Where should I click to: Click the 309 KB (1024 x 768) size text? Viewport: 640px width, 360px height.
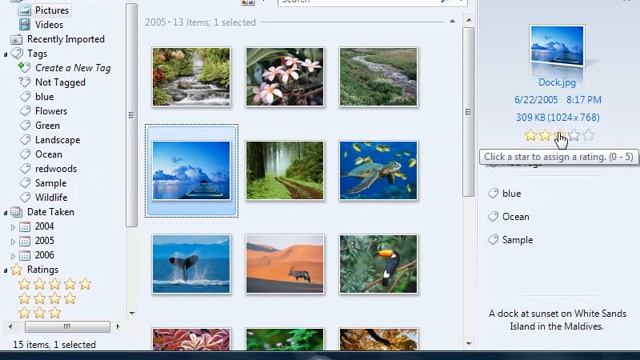[558, 118]
